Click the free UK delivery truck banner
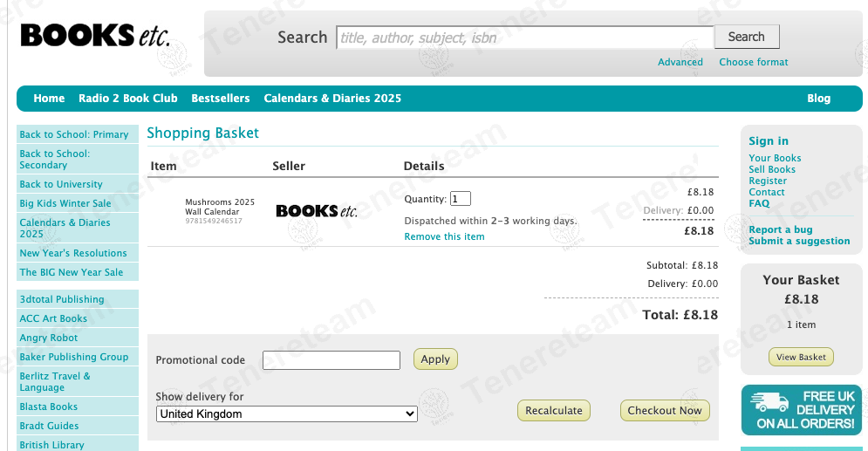 [x=801, y=410]
